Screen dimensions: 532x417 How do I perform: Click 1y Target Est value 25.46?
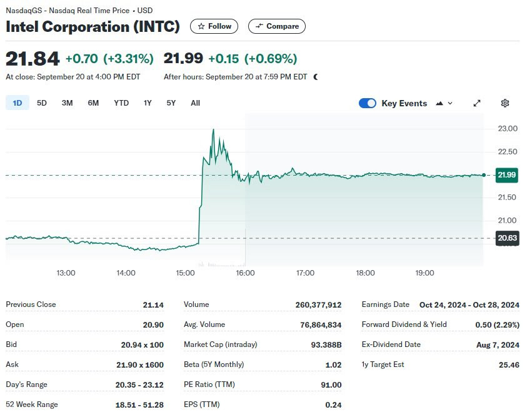tap(509, 364)
